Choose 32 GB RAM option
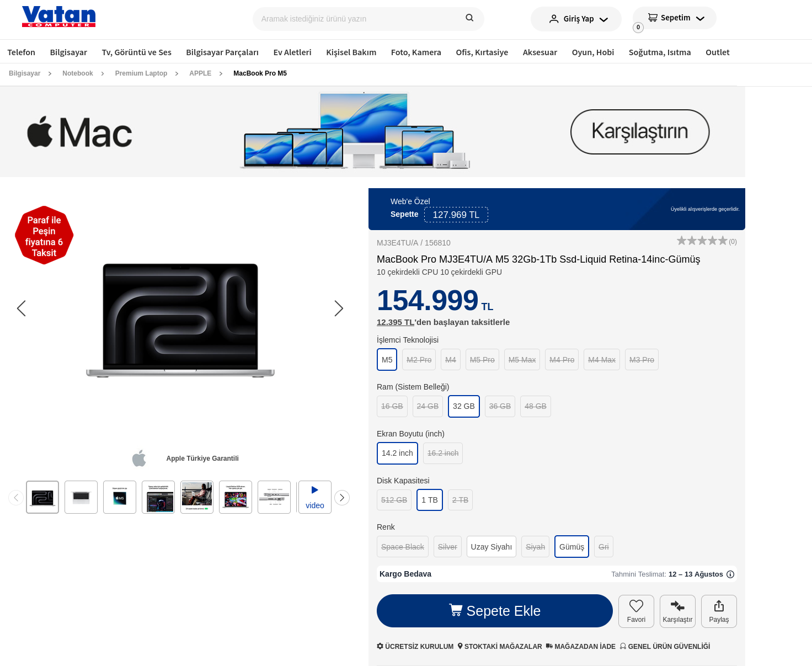Screen dimensions: 812x666 [x=464, y=407]
